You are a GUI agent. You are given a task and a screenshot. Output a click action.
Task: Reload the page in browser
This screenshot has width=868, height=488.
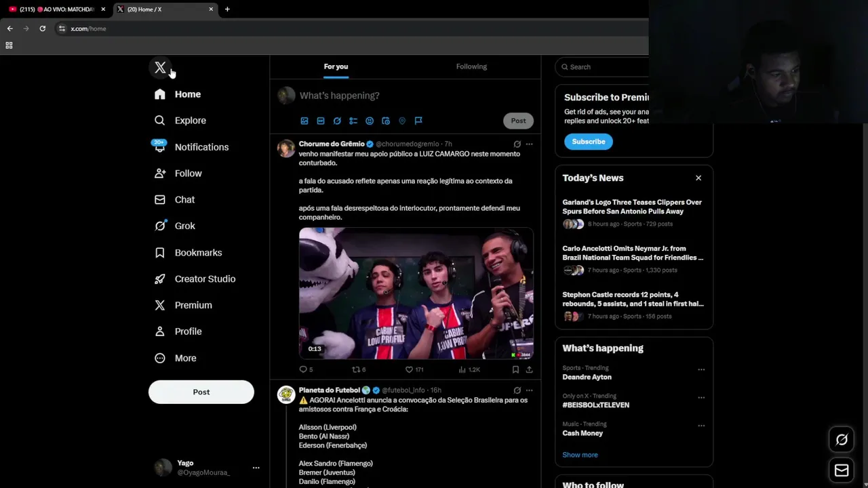pyautogui.click(x=43, y=28)
